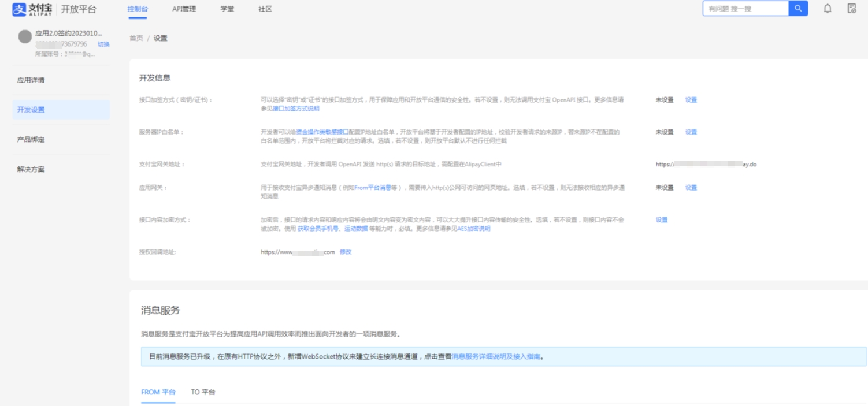Click the search input field

click(x=745, y=9)
